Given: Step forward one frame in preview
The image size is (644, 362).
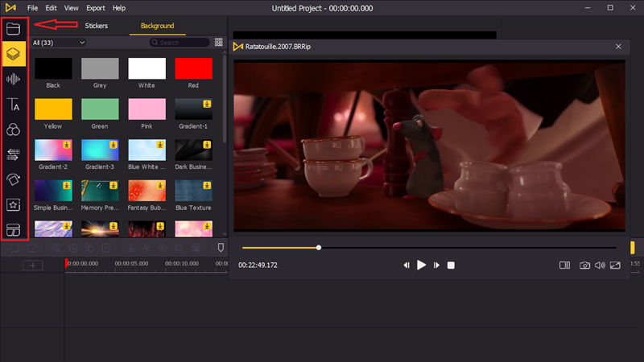Looking at the screenshot, I should click(436, 265).
